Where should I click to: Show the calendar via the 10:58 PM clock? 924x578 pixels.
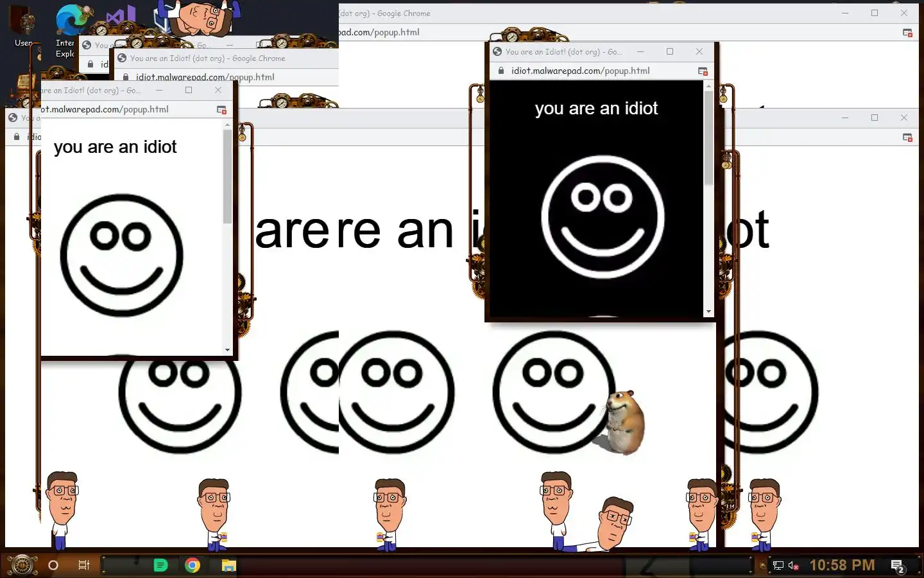842,565
